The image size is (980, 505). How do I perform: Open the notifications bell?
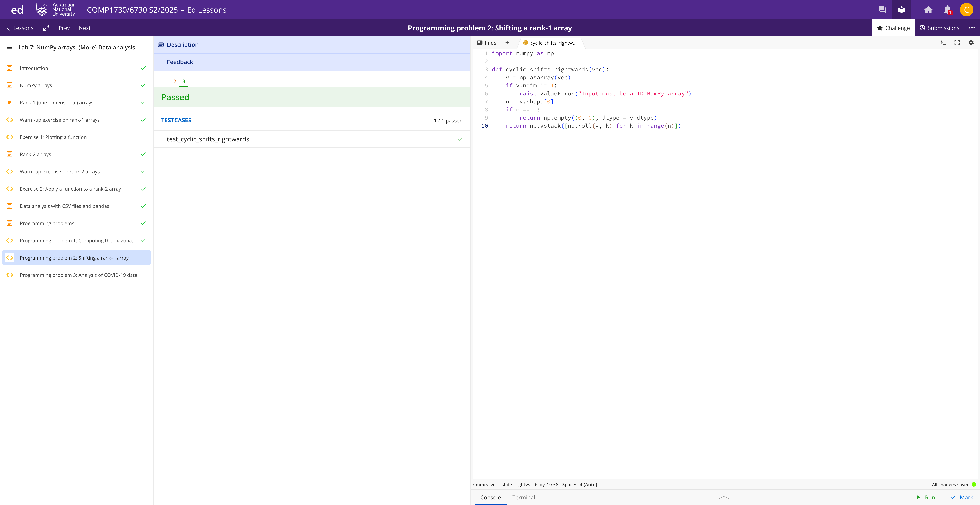point(947,10)
